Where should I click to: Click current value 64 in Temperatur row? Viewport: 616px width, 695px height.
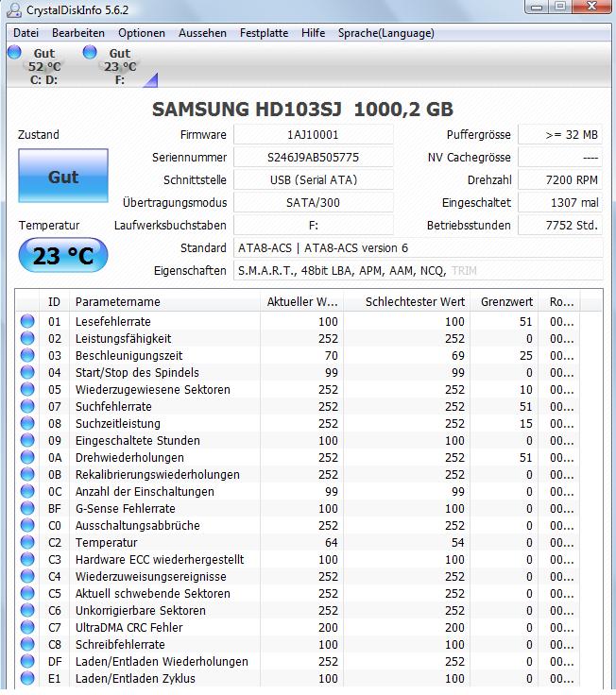[332, 543]
